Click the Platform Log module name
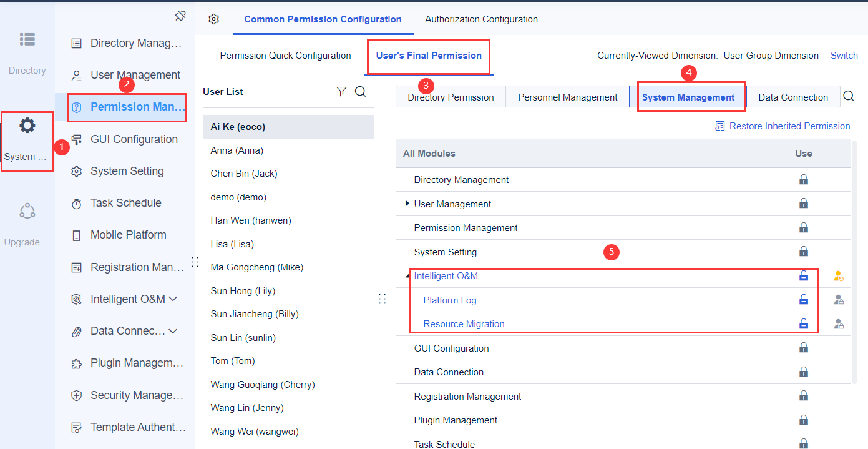Image resolution: width=868 pixels, height=449 pixels. (450, 300)
